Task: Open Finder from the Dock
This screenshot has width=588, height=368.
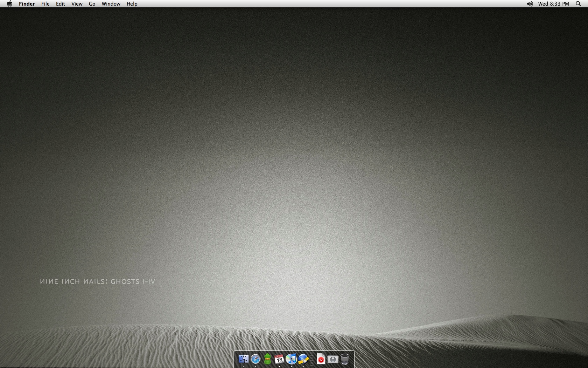Action: [244, 359]
